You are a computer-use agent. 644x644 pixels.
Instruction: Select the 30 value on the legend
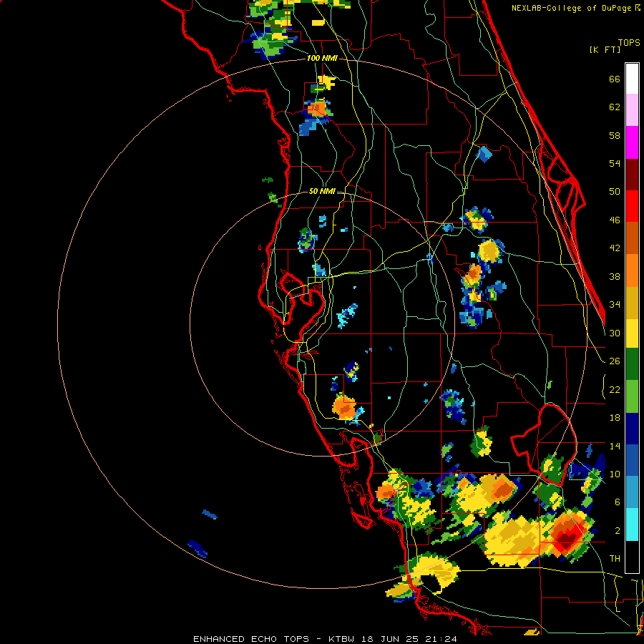(615, 333)
